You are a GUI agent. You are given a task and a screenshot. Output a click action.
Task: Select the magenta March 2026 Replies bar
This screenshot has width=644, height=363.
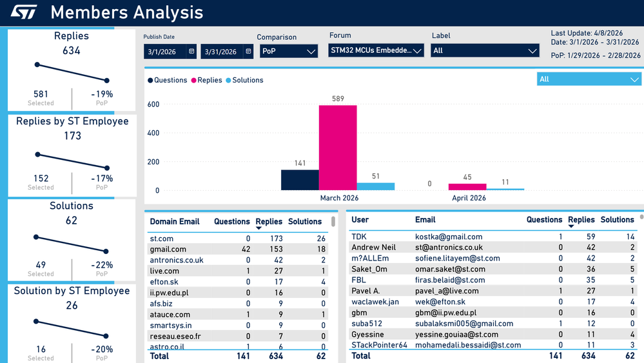pyautogui.click(x=338, y=148)
